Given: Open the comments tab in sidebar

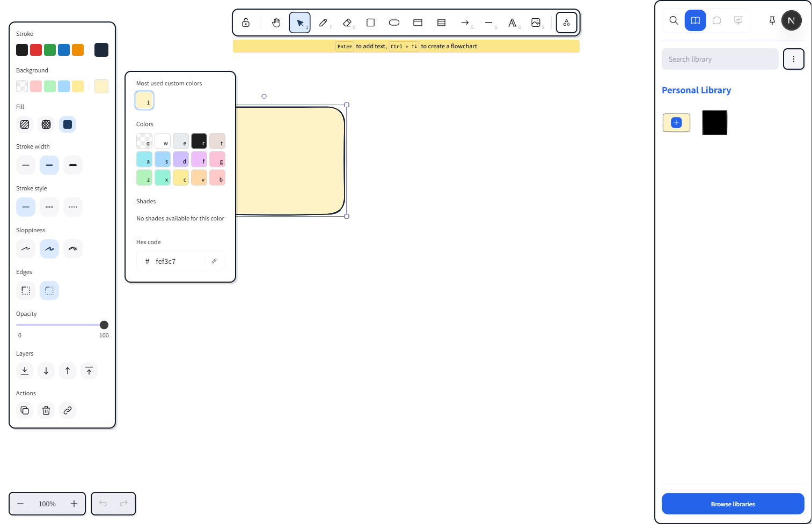Looking at the screenshot, I should click(716, 20).
